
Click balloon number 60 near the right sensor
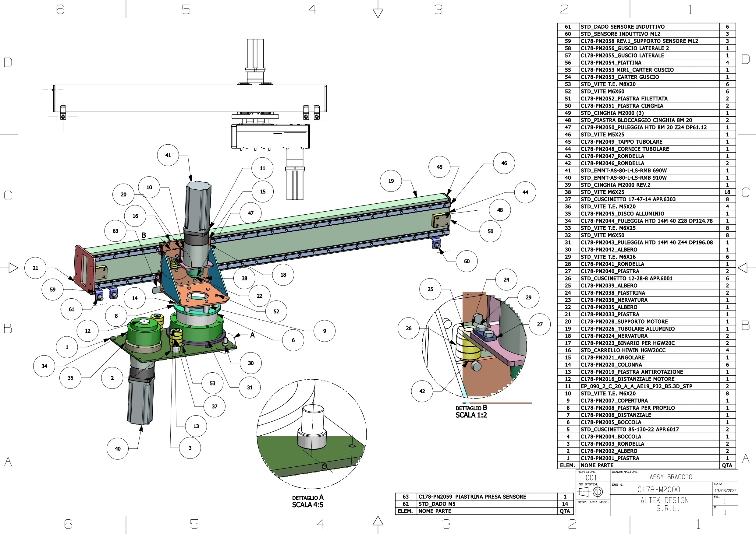(467, 261)
